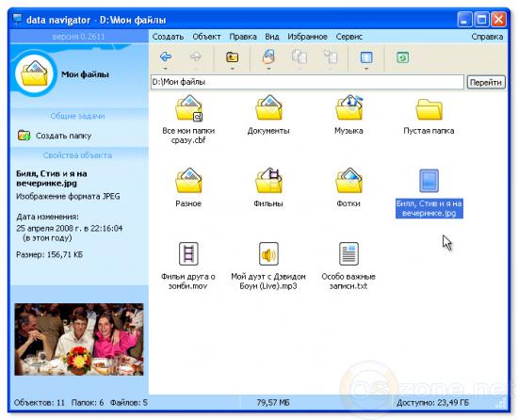Click the Перейти button
This screenshot has height=420, width=518.
tap(486, 82)
